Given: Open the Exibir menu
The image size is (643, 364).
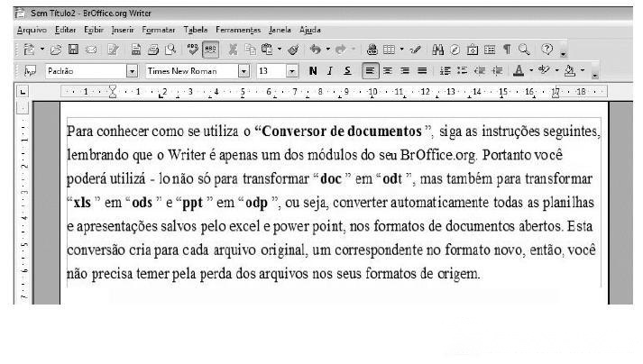Looking at the screenshot, I should (94, 30).
